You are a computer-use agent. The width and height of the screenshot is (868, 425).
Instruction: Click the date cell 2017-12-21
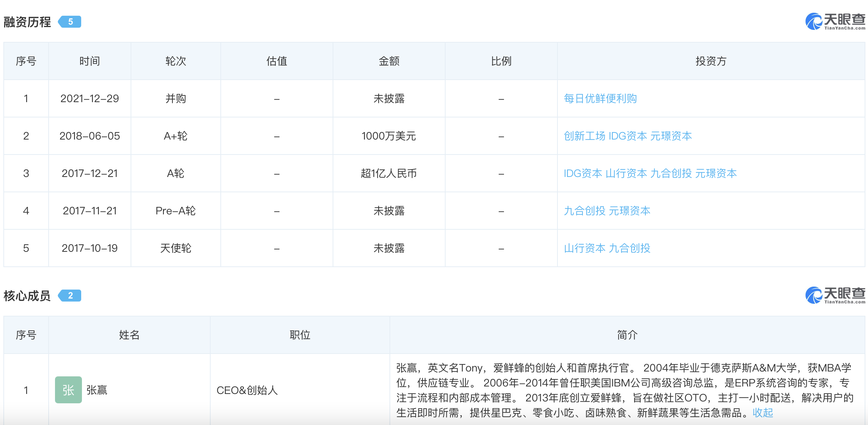90,173
